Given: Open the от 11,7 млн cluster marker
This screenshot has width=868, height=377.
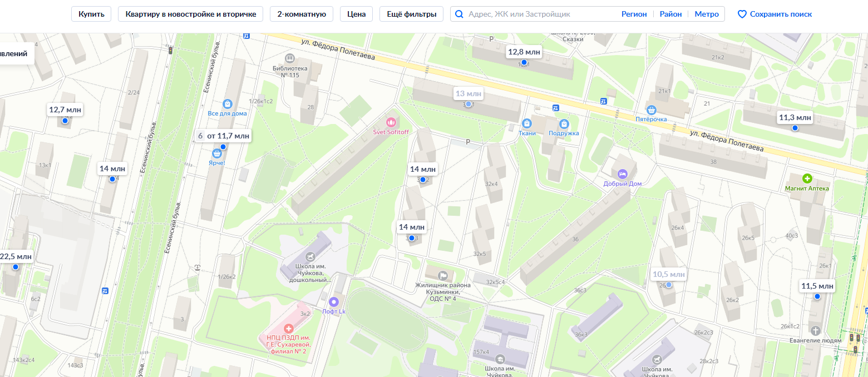Looking at the screenshot, I should point(224,135).
